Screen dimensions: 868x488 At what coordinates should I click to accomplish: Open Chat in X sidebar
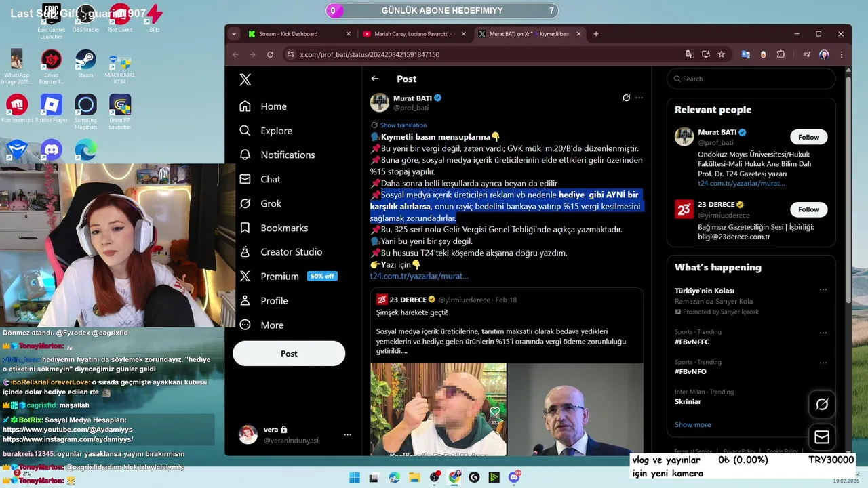click(260, 179)
